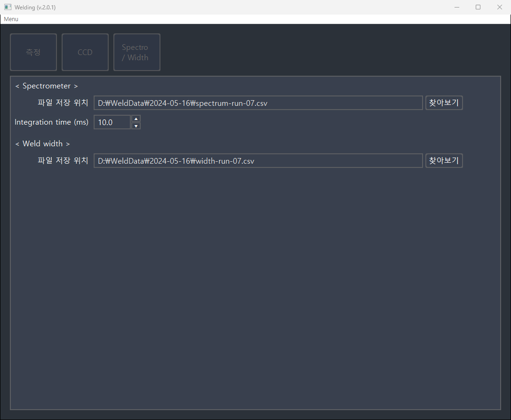Click the Weld width file save path field
The image size is (511, 420).
click(258, 161)
